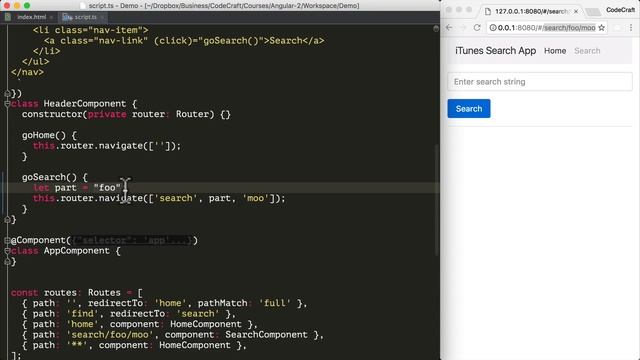The height and width of the screenshot is (360, 640).
Task: Collapse the HeaderComponent class fold marker
Action: (7, 104)
